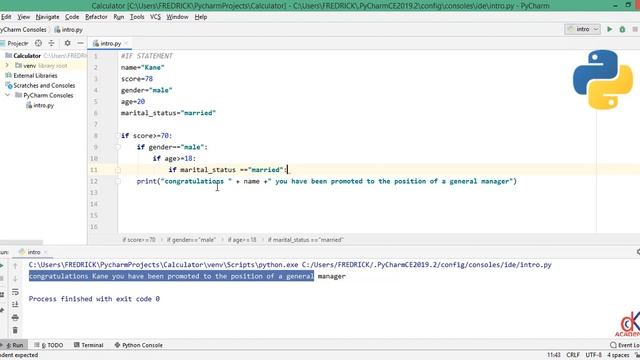Click the 'if gender=="male"' breadcrumb under the editor
The width and height of the screenshot is (640, 360).
click(191, 240)
